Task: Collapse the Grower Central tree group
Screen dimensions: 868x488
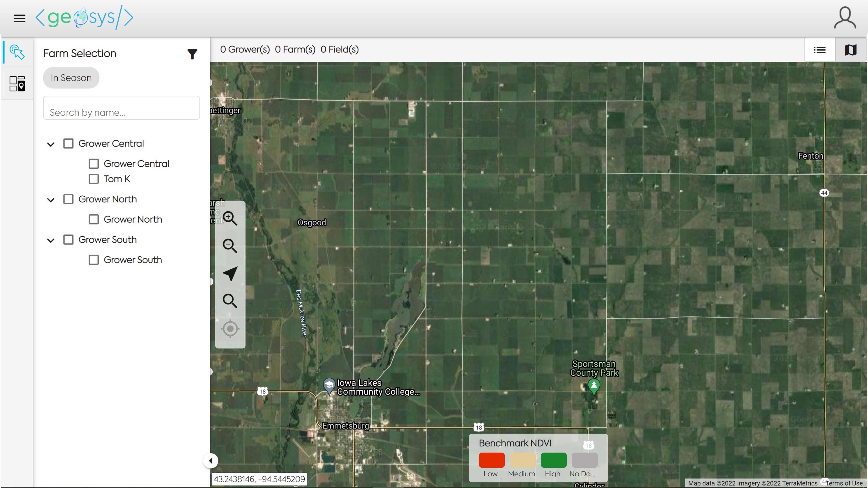Action: 51,144
